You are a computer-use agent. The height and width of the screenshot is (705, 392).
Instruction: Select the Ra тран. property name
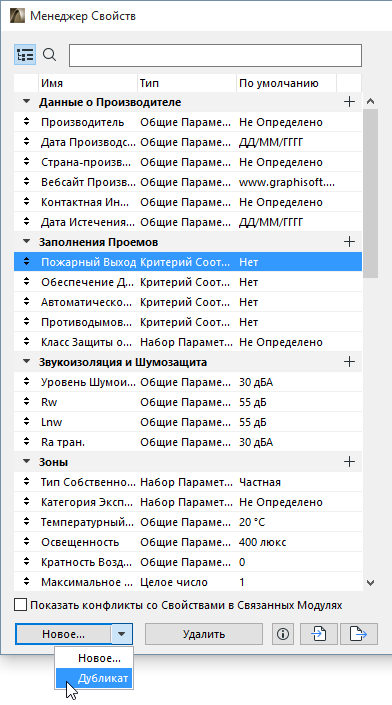pyautogui.click(x=63, y=442)
